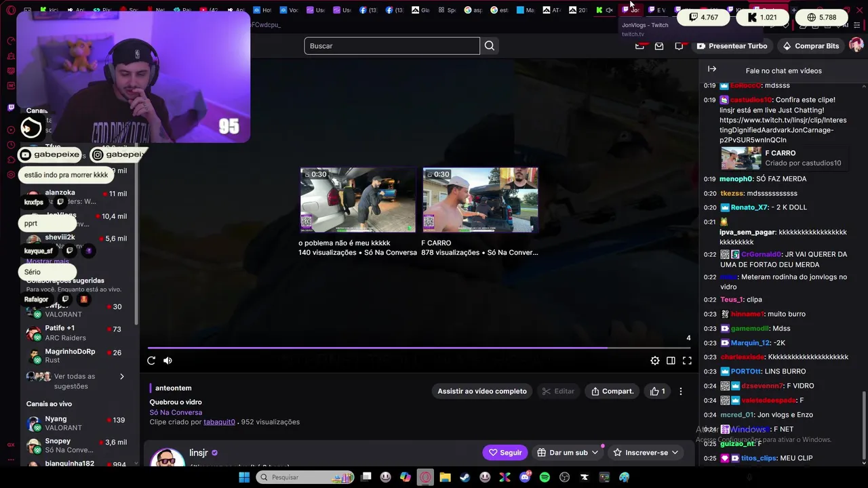Open Windows Start menu
Viewport: 868px width, 488px height.
[x=244, y=477]
